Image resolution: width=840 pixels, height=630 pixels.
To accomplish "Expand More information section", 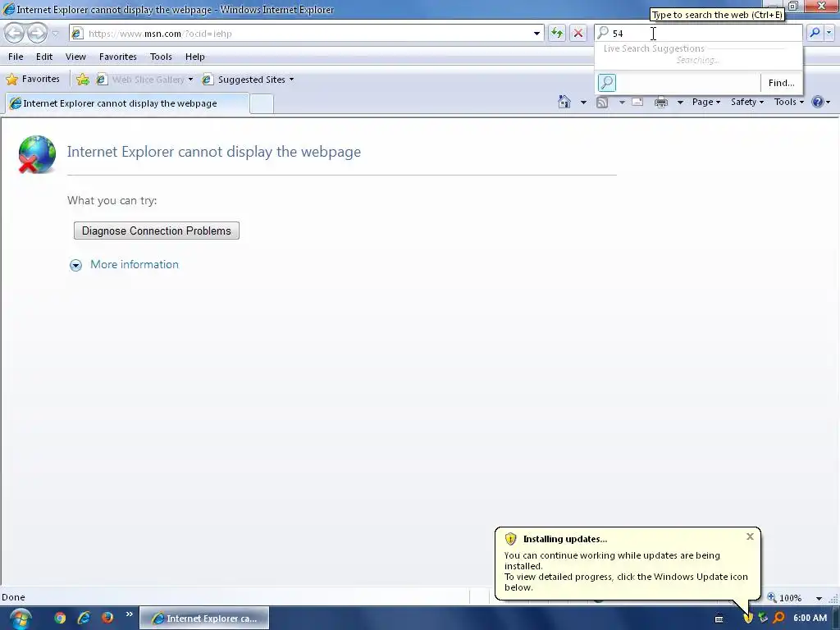I will [x=75, y=265].
